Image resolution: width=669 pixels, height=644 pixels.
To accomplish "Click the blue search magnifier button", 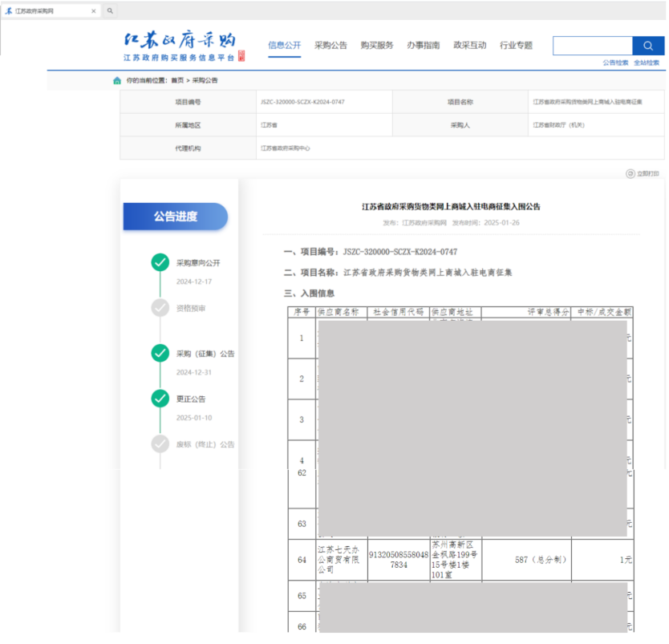I will tap(647, 46).
